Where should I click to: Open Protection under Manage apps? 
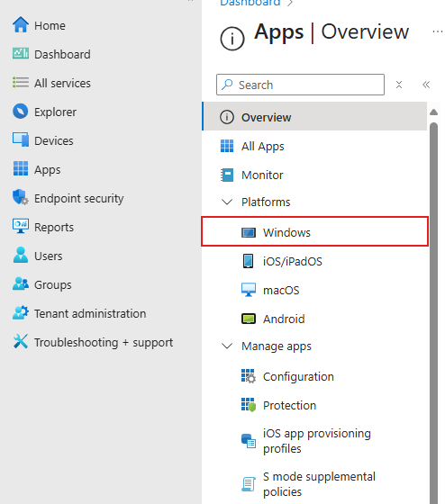click(314, 405)
